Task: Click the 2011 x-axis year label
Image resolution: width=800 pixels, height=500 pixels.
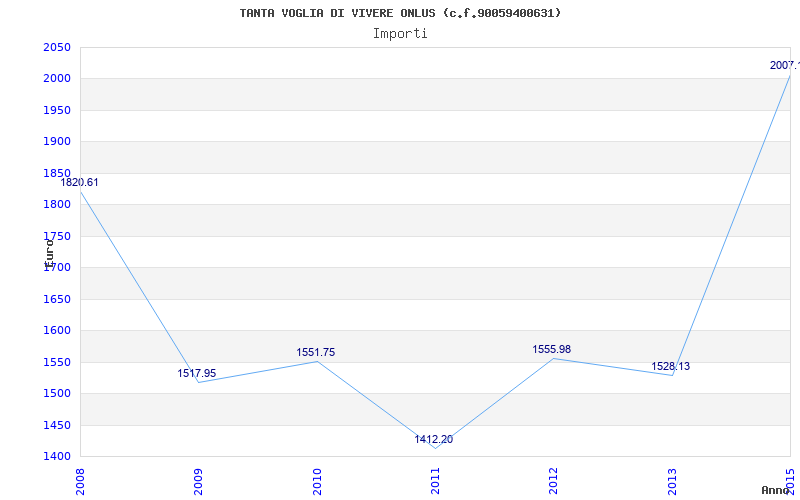Action: [x=435, y=481]
